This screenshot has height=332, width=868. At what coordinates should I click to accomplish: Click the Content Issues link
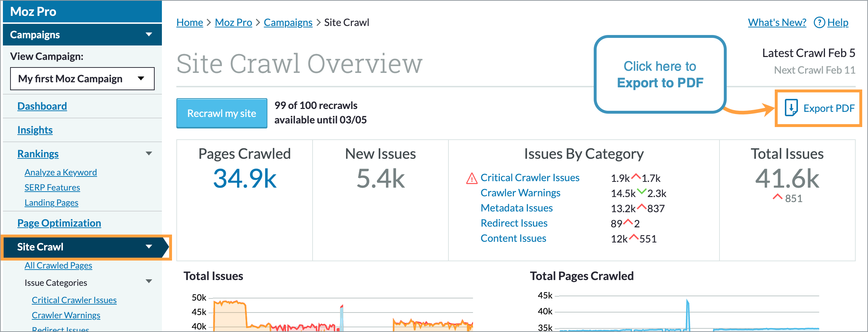coord(513,238)
